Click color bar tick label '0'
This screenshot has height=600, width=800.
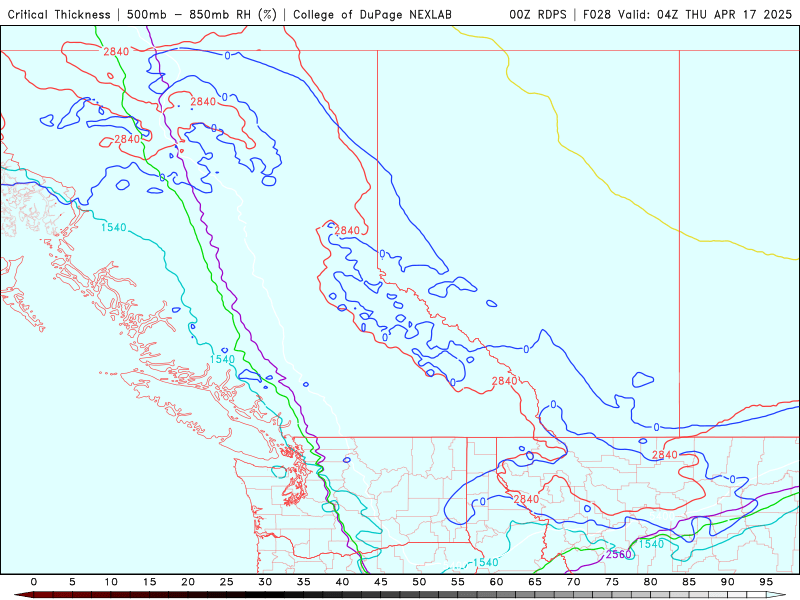pyautogui.click(x=34, y=582)
